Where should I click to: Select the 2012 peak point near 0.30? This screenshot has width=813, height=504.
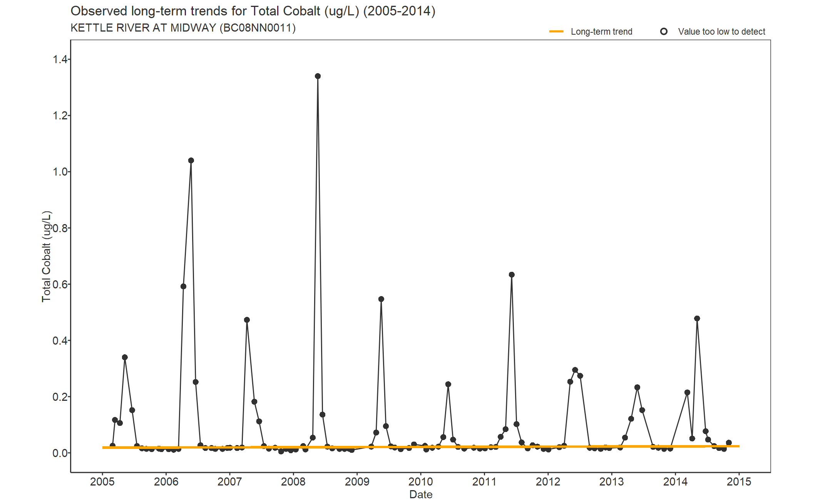point(575,370)
